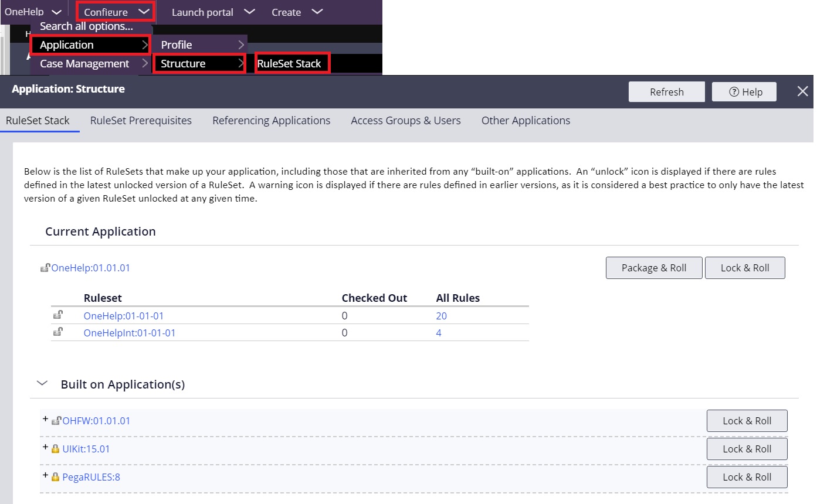Click the Package & Roll button
Image resolution: width=817 pixels, height=504 pixels.
(653, 267)
